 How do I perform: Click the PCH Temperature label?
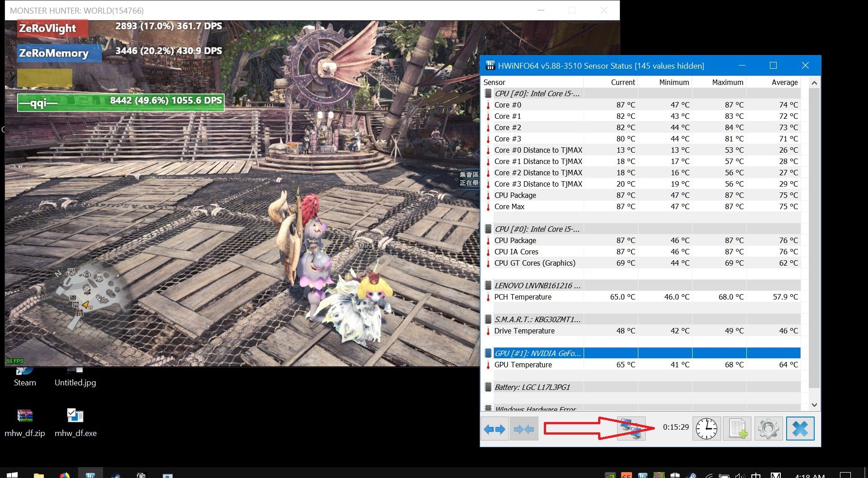click(523, 297)
